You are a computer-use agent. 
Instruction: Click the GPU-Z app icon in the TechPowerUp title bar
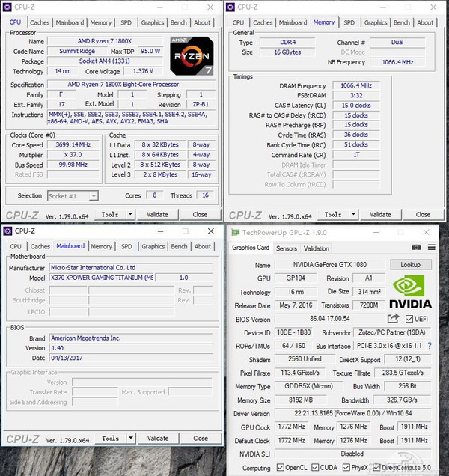[x=235, y=233]
